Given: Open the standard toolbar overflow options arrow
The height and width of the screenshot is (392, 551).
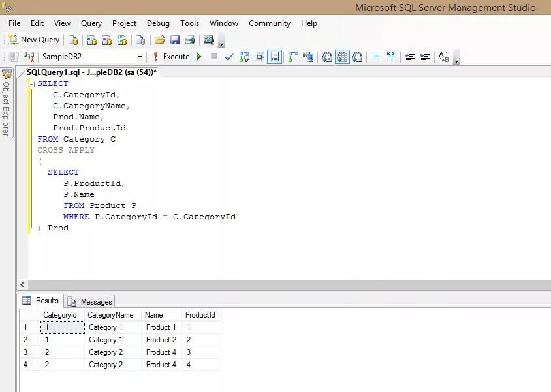Looking at the screenshot, I should [221, 44].
